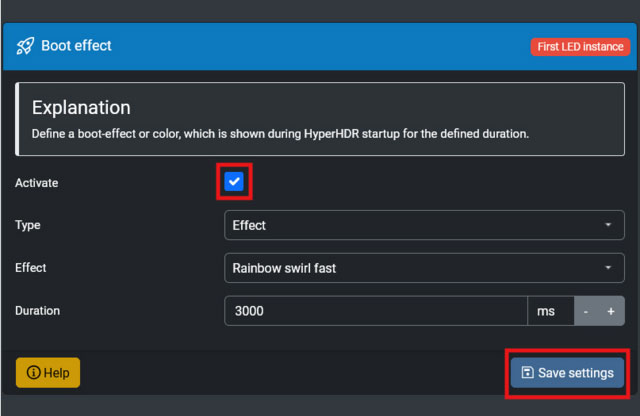Click the info icon on Help button
The height and width of the screenshot is (416, 640).
pos(33,373)
